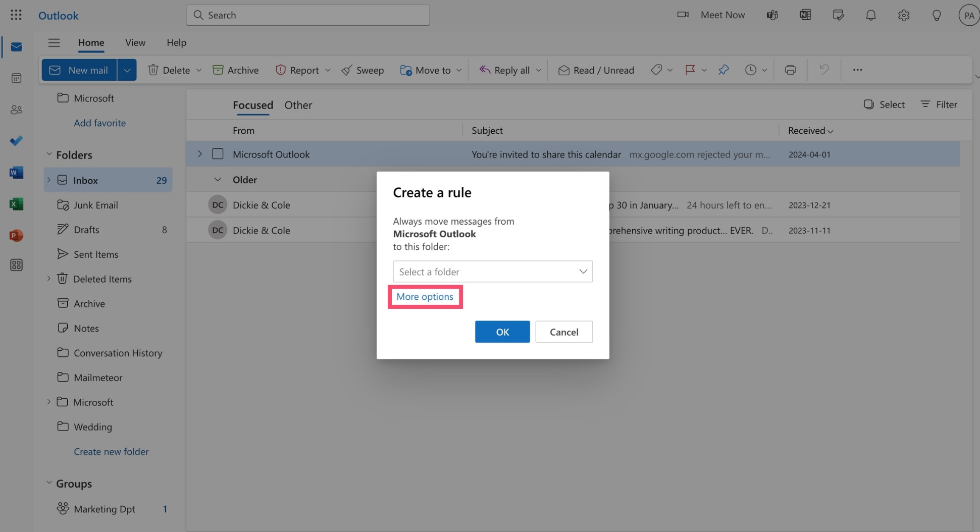Confirm the rule with OK button
The height and width of the screenshot is (532, 980).
[x=502, y=332]
